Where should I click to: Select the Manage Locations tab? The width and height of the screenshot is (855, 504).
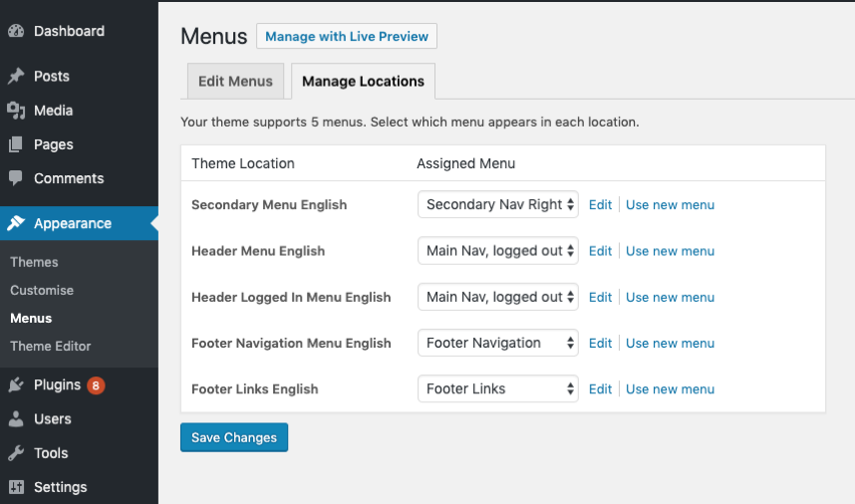coord(363,82)
